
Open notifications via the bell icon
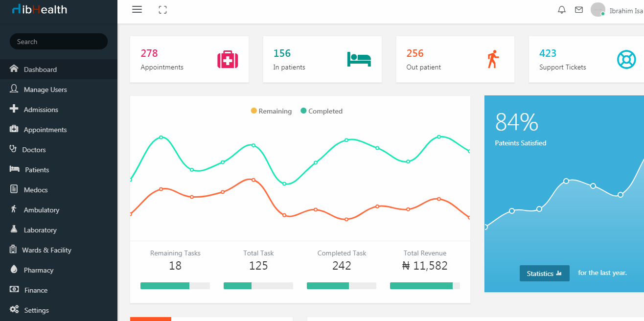coord(561,9)
